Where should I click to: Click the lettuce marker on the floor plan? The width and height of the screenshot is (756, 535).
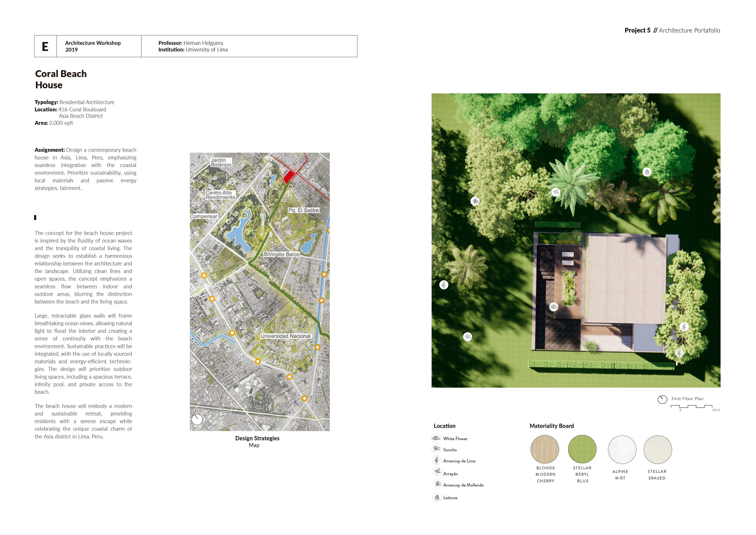647,172
